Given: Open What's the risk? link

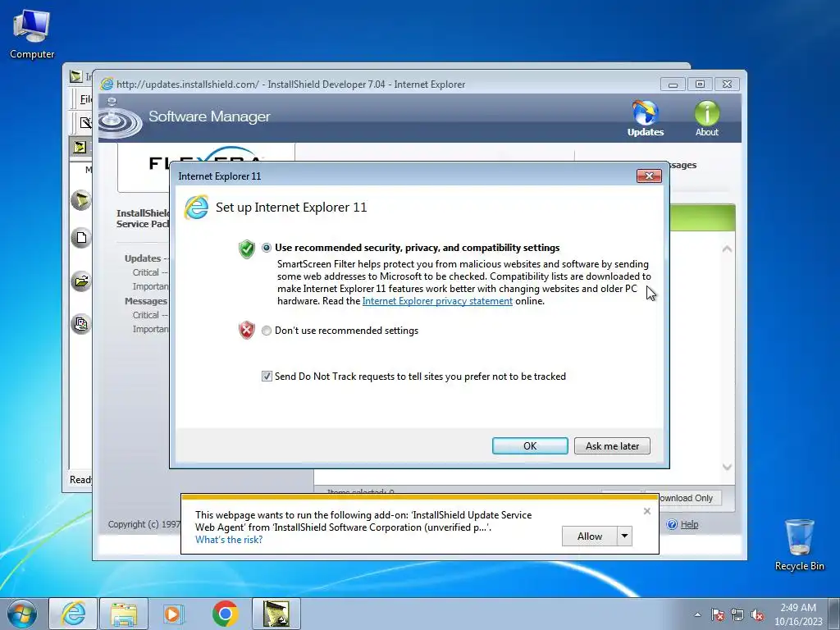Looking at the screenshot, I should coord(229,540).
